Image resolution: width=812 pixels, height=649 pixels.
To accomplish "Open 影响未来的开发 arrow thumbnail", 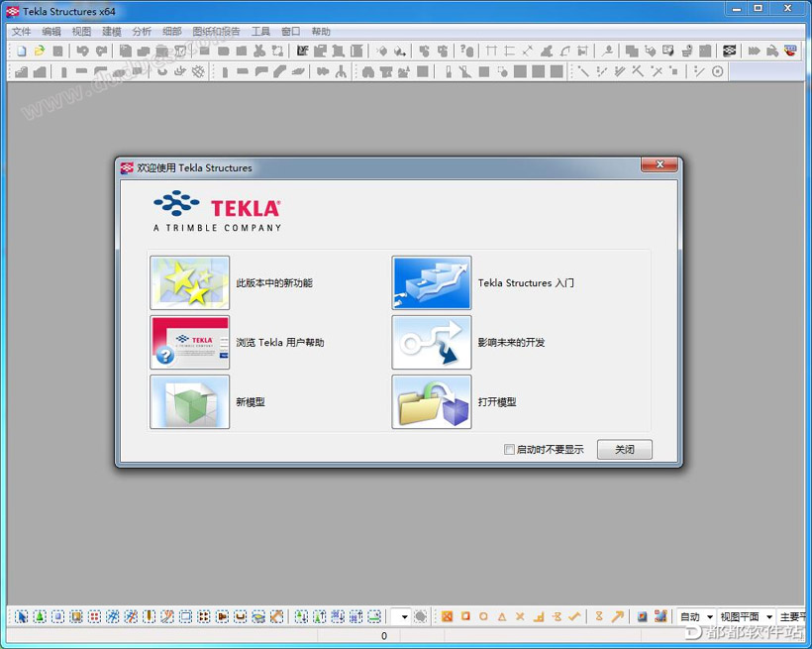I will click(432, 343).
